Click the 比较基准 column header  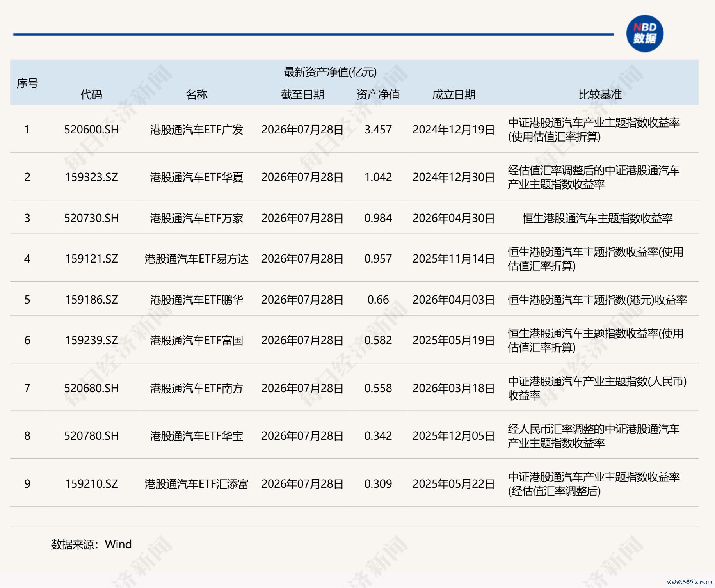click(x=600, y=94)
